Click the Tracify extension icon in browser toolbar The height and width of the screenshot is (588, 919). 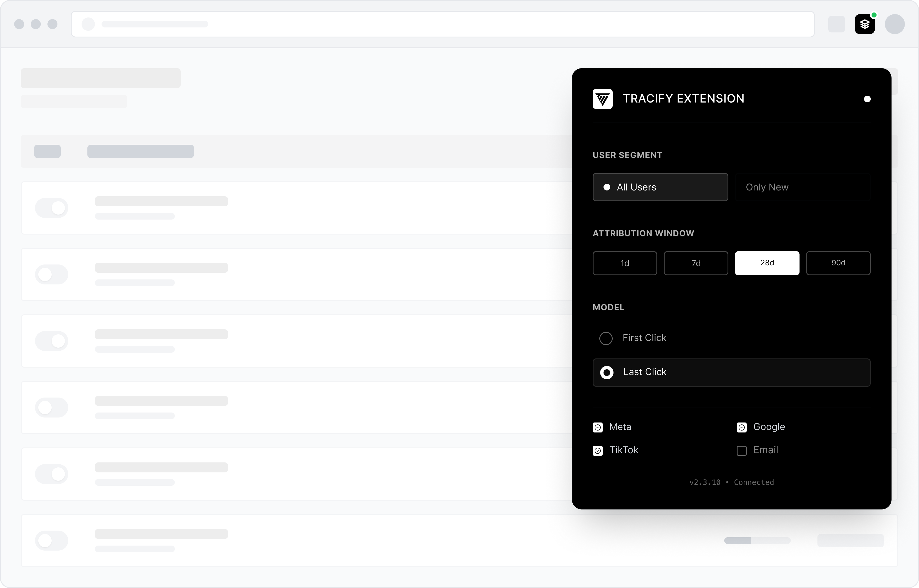click(x=864, y=24)
